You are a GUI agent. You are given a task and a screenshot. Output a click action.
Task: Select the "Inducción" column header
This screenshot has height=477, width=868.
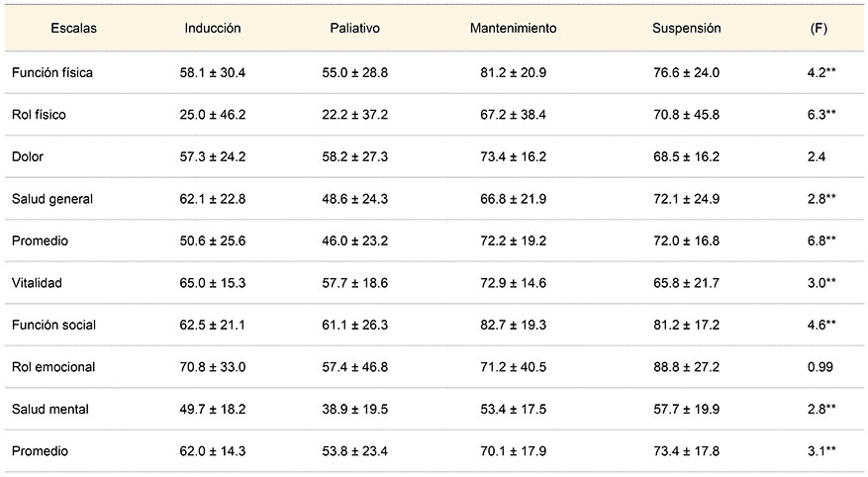[x=213, y=29]
